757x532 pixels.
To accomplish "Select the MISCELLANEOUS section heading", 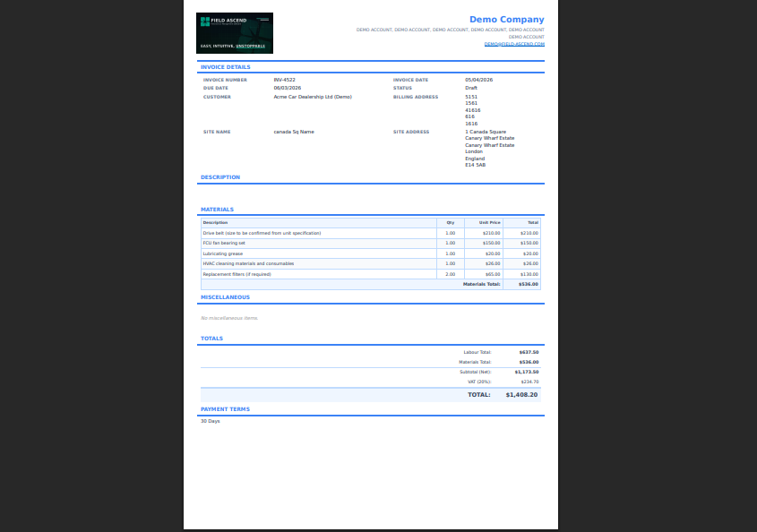I will (x=226, y=297).
